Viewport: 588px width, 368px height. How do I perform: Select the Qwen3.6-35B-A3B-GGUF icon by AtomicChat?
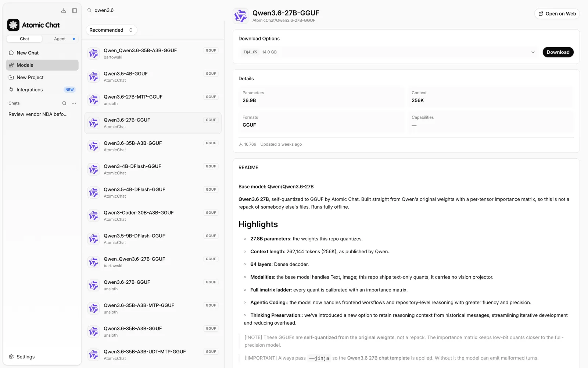point(94,146)
